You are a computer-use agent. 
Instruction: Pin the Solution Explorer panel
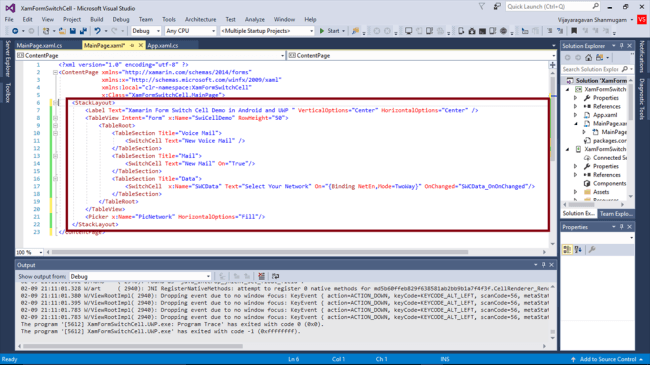click(621, 46)
